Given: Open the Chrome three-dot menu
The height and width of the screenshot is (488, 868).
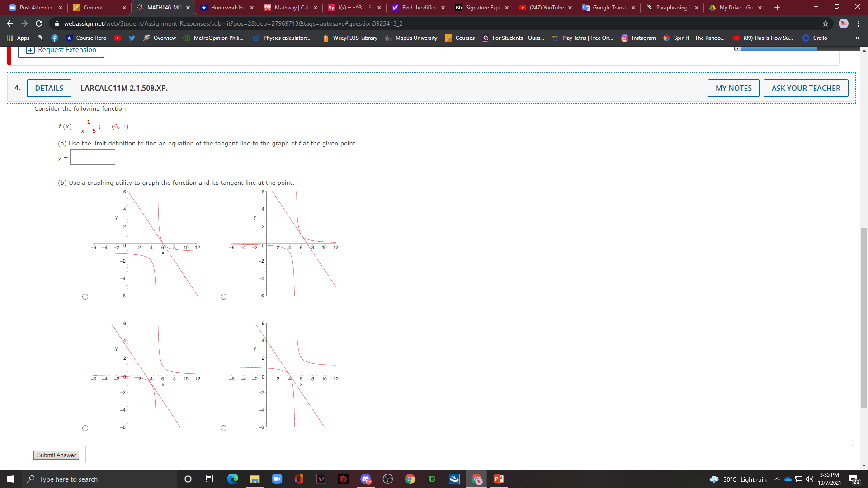Looking at the screenshot, I should [858, 23].
